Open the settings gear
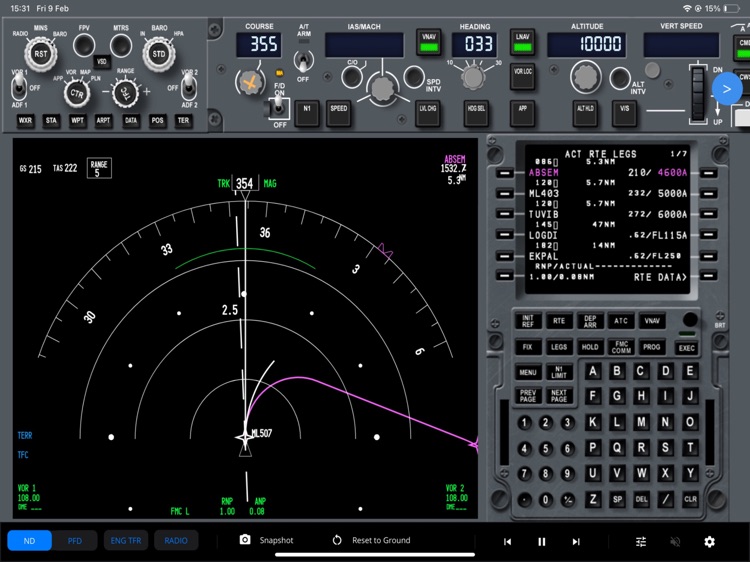The width and height of the screenshot is (750, 562). (x=709, y=541)
